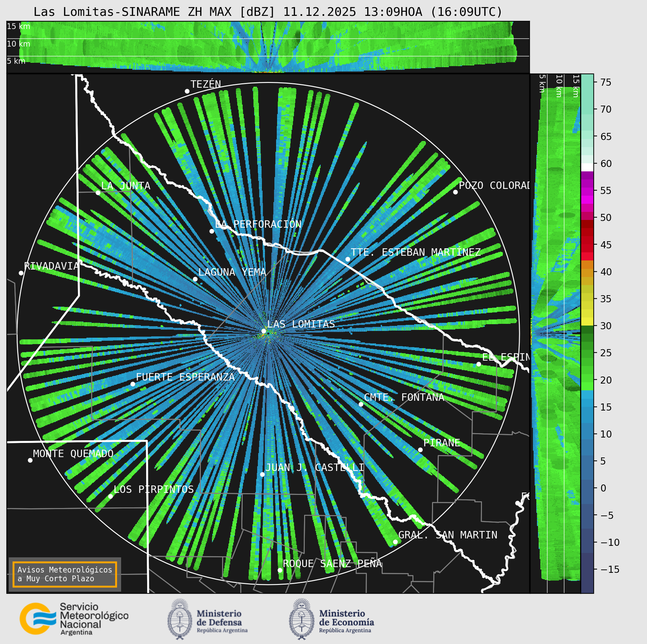Viewport: 647px width, 644px height.
Task: Click the LAS LOMITAS city label
Action: tap(301, 324)
